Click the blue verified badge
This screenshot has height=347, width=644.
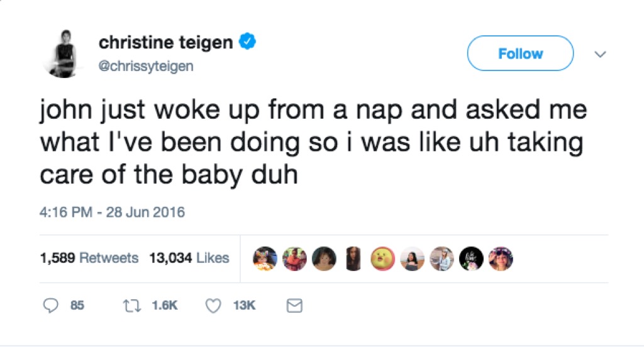[248, 42]
